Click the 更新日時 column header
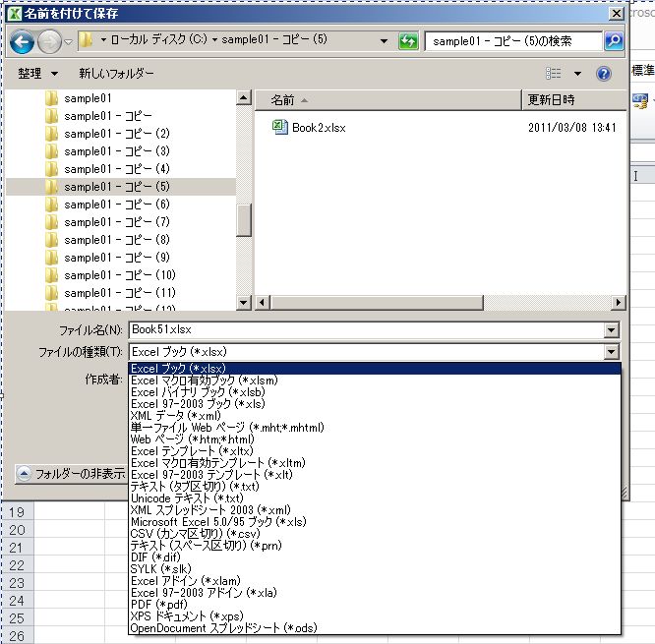The image size is (655, 644). (574, 100)
